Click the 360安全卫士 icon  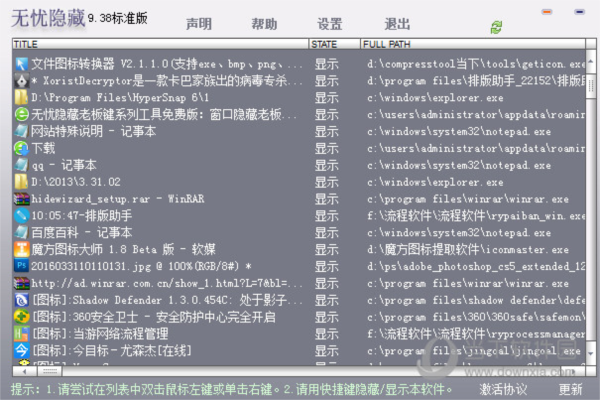[x=21, y=317]
